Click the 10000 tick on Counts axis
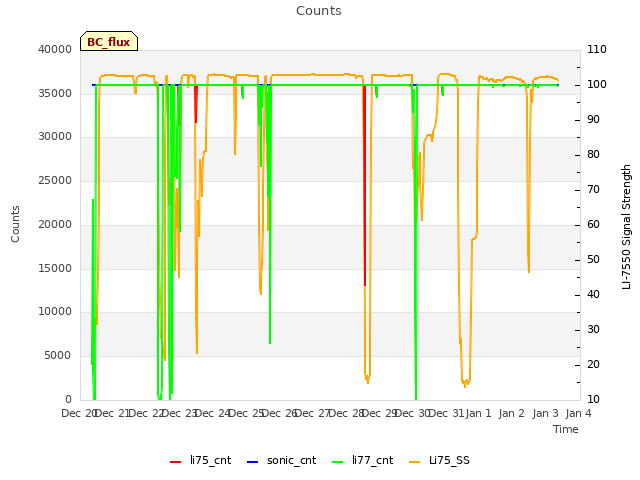 55,312
